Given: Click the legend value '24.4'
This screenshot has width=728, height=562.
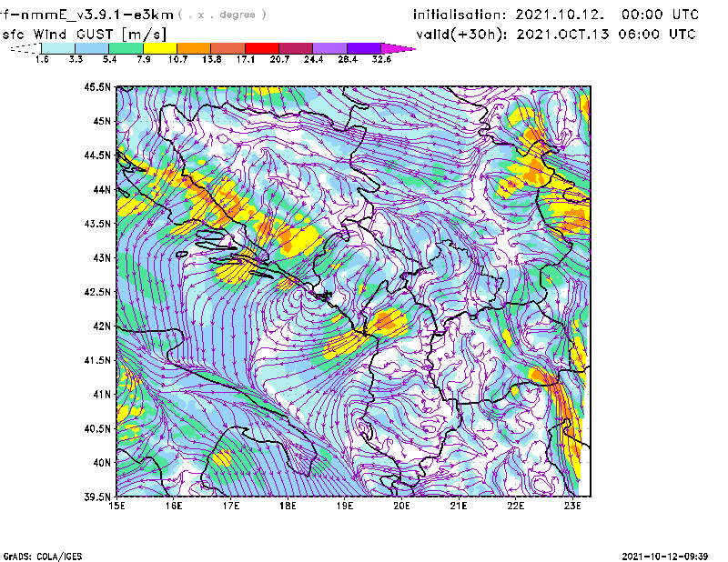Looking at the screenshot, I should tap(313, 59).
